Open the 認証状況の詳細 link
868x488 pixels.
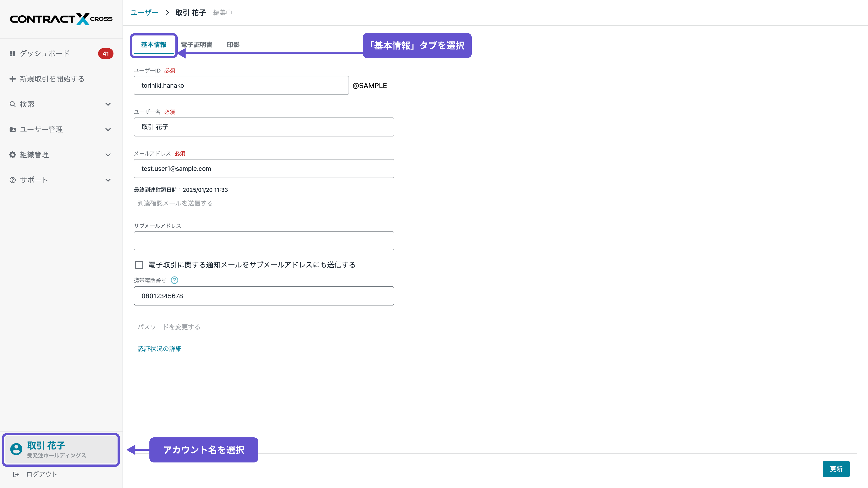point(159,349)
